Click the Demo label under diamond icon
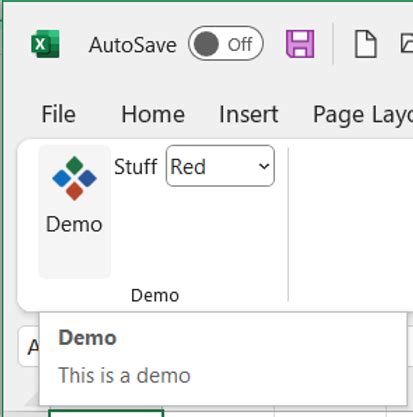The height and width of the screenshot is (417, 413). pos(74,224)
